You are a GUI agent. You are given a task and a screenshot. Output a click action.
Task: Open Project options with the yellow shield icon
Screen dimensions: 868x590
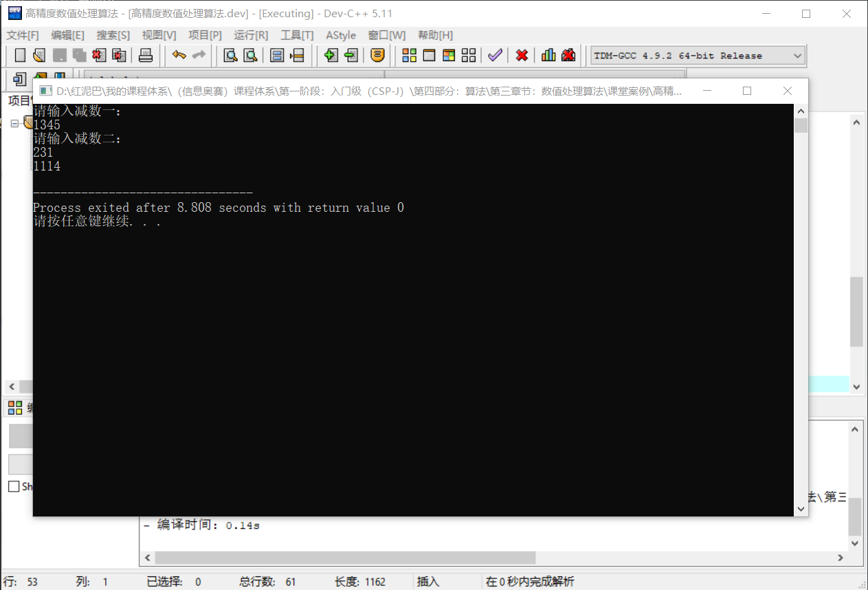(377, 56)
